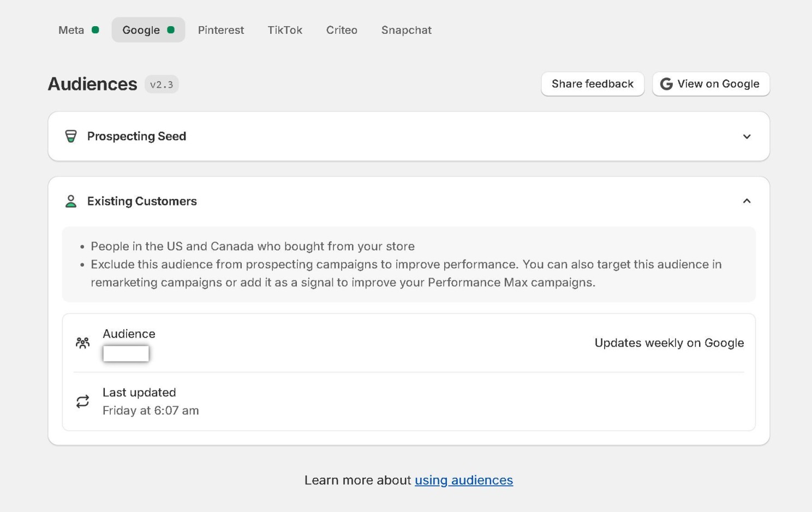The width and height of the screenshot is (812, 512).
Task: Click the "Exclude this audience" bullet text
Action: point(406,273)
